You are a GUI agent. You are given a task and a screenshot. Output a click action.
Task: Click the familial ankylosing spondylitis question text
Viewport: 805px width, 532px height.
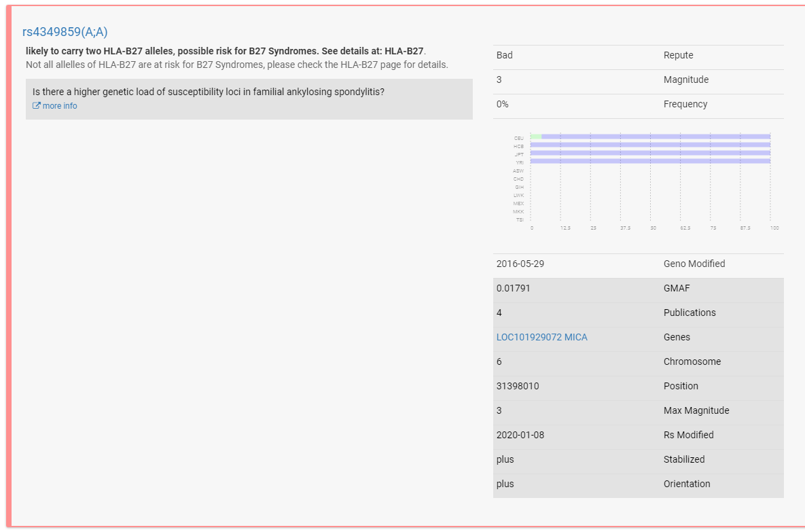tap(209, 92)
